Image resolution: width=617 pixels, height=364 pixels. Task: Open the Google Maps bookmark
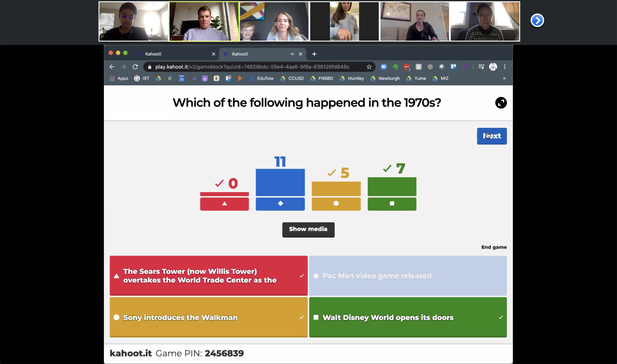[170, 78]
